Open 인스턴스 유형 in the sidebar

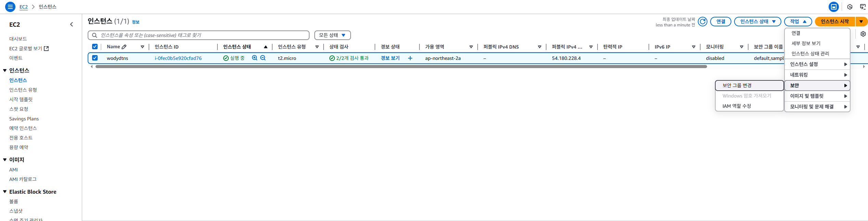pos(23,90)
